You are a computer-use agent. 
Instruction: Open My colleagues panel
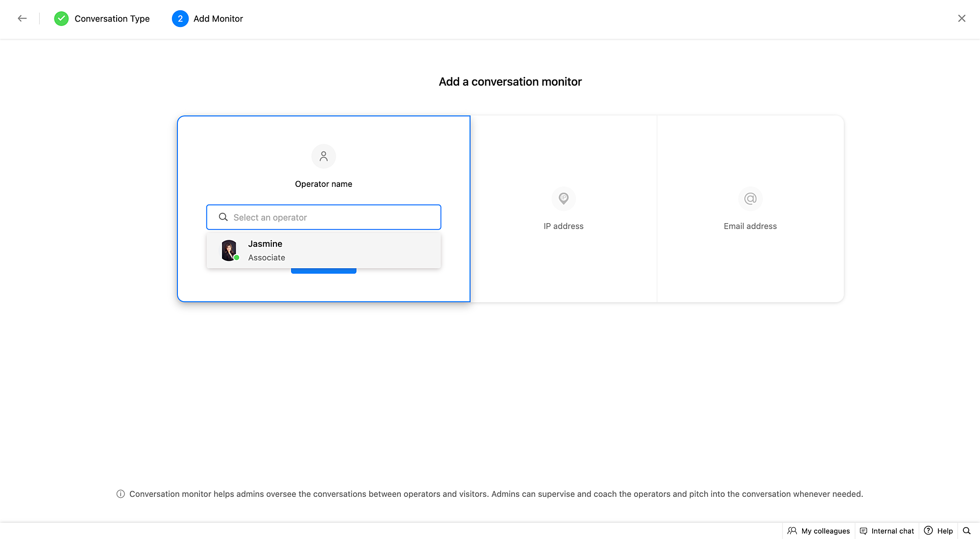click(819, 531)
